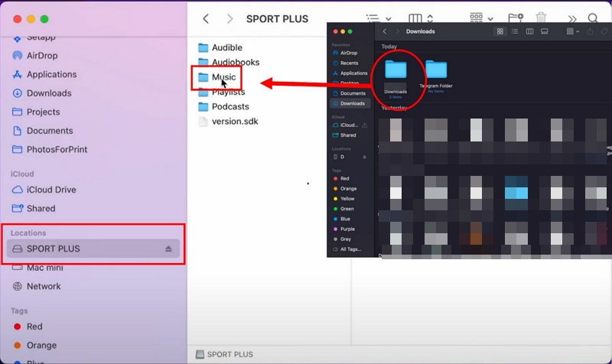
Task: Show more toolbar items via double chevron
Action: pos(571,18)
